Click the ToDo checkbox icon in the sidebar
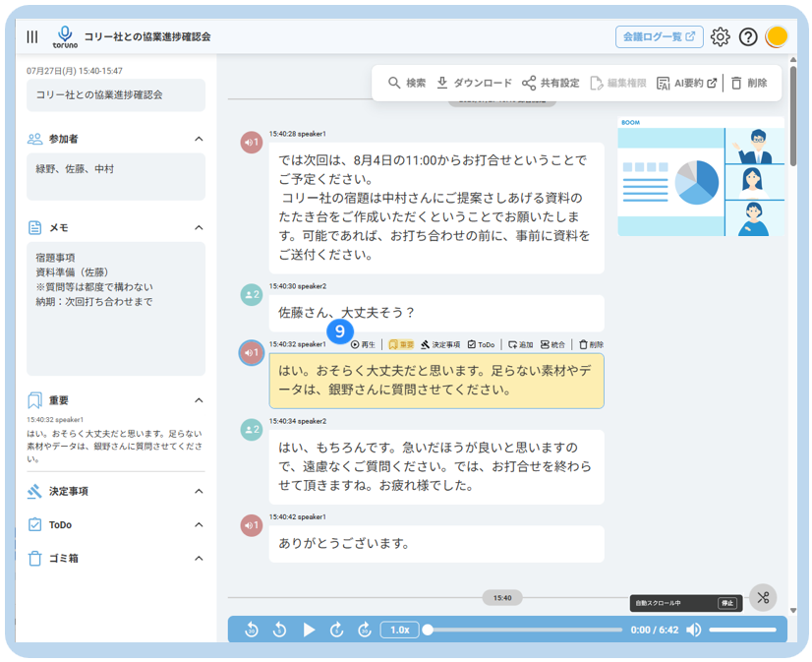812x662 pixels. coord(34,524)
